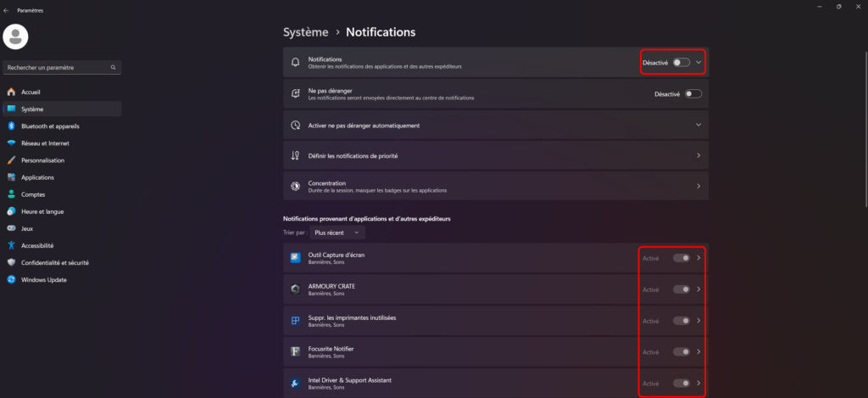Image resolution: width=868 pixels, height=398 pixels.
Task: Expand the Notifications row chevron
Action: point(698,63)
